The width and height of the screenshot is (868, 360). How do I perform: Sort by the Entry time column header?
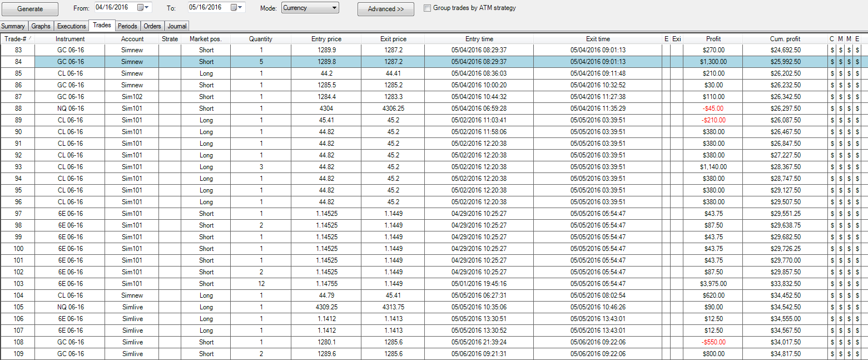pos(479,39)
